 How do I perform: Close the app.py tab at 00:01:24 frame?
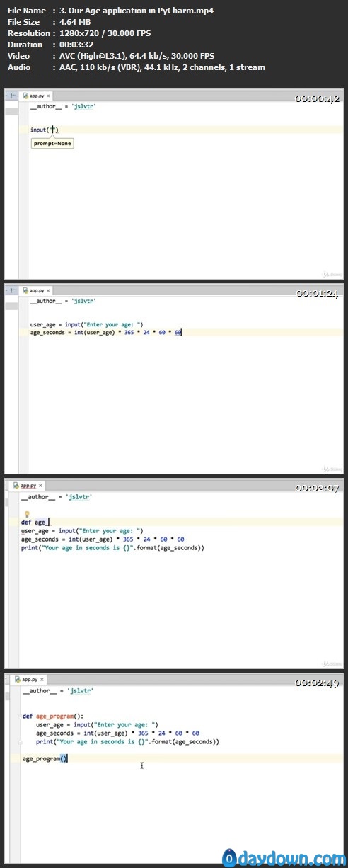48,290
